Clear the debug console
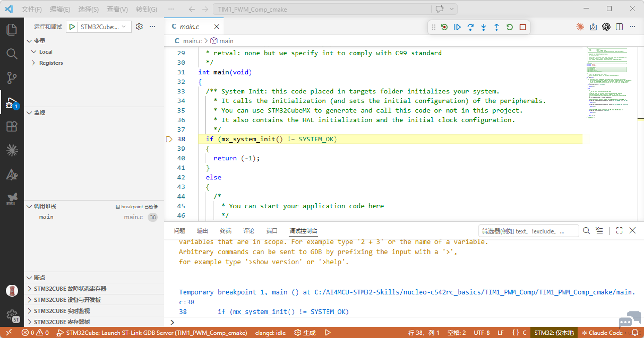 pos(599,231)
